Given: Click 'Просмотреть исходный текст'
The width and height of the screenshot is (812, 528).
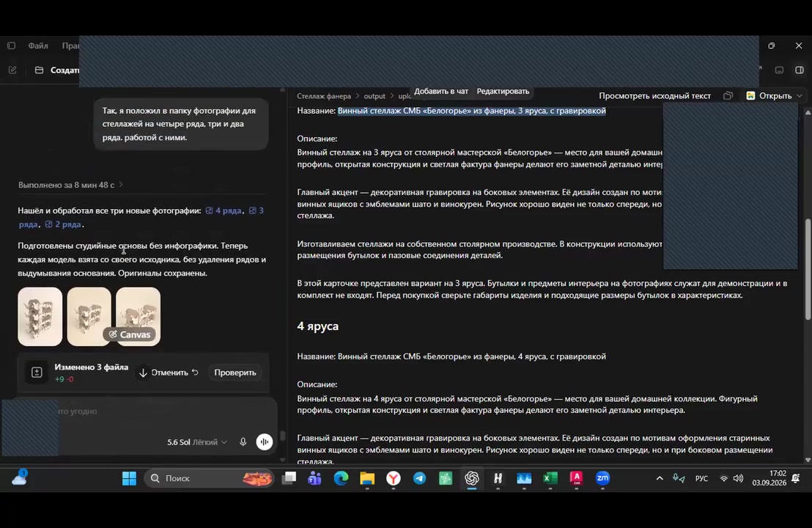Looking at the screenshot, I should [654, 96].
